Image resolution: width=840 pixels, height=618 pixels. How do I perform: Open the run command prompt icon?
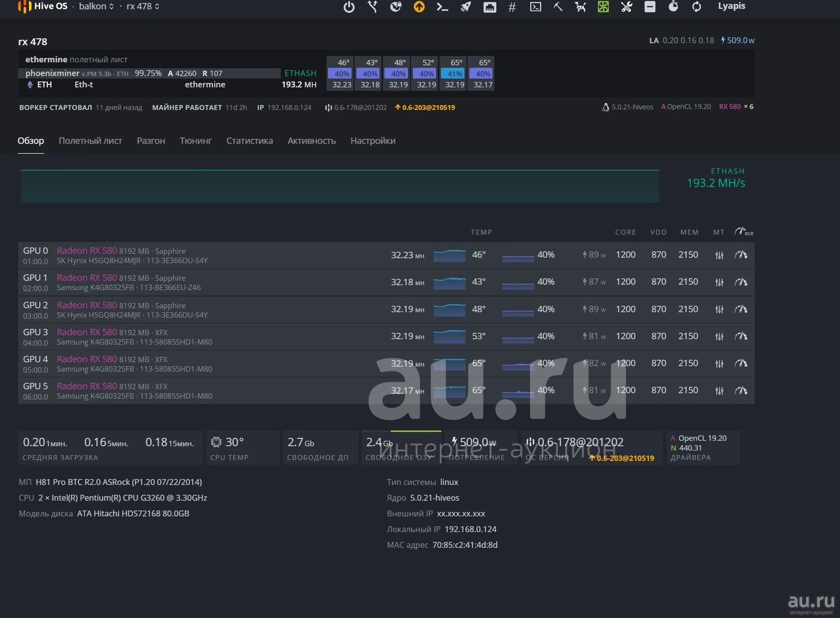coord(442,7)
